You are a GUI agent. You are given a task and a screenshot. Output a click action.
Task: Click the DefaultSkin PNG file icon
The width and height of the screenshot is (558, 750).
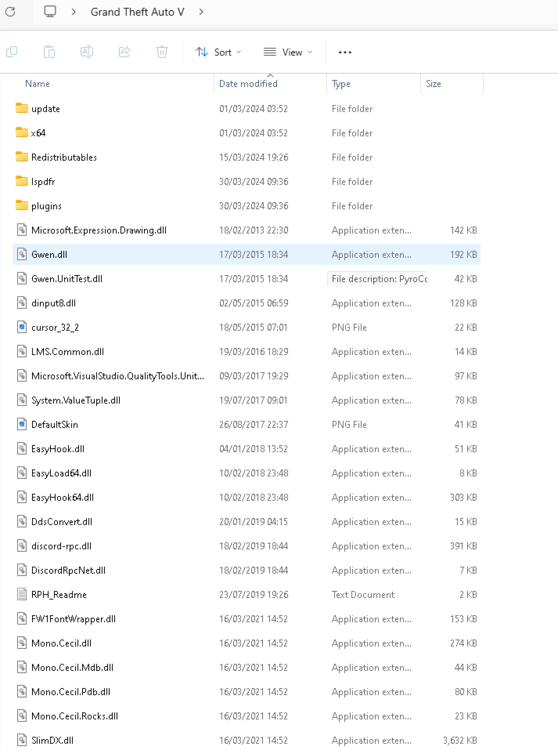22,424
